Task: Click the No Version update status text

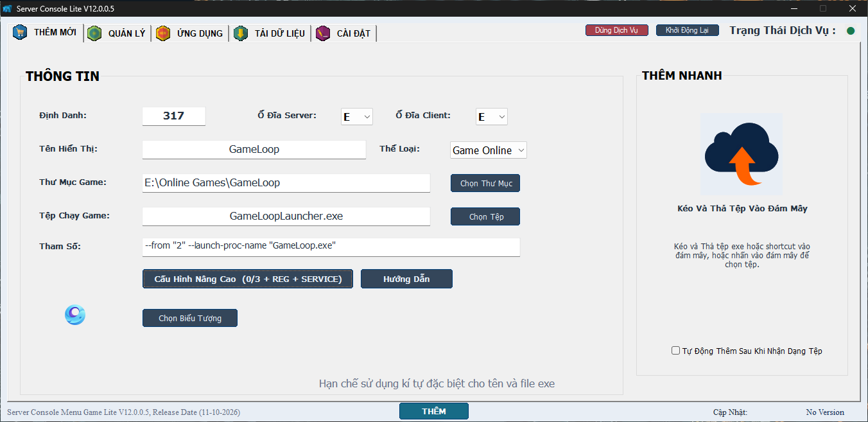Action: point(825,412)
